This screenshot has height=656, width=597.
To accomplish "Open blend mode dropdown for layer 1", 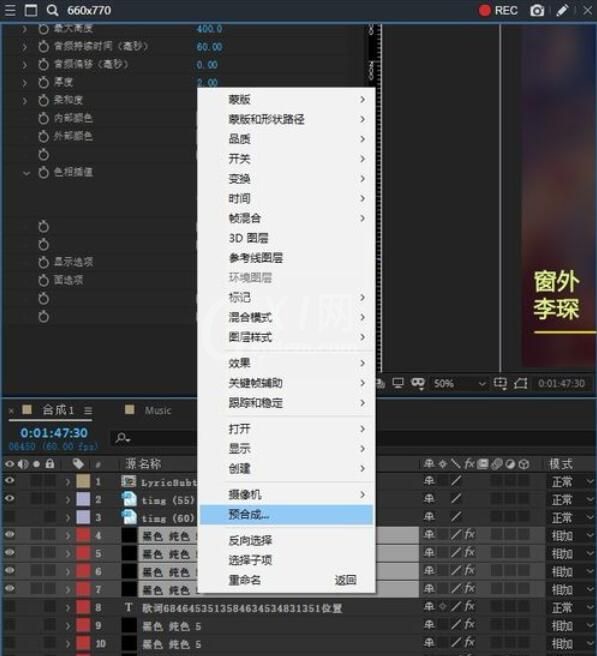I will coord(571,482).
